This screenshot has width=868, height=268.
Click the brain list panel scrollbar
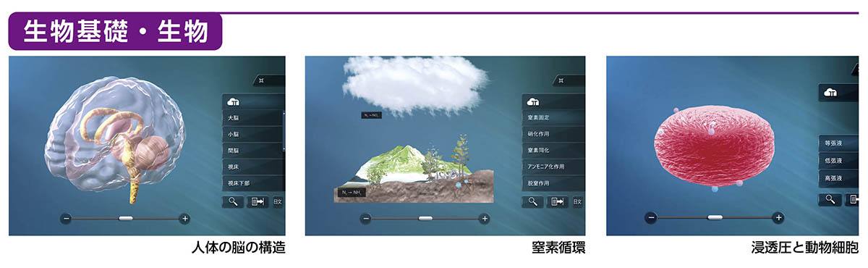click(284, 132)
